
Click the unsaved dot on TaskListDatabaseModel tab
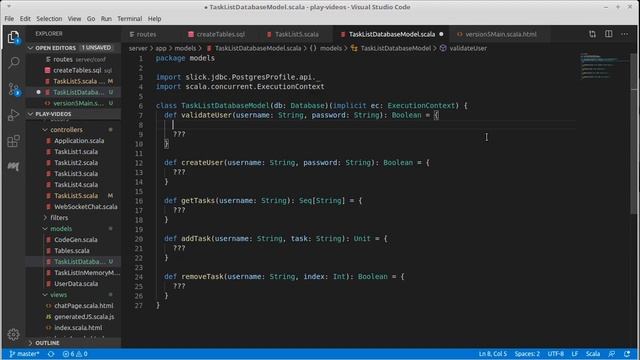[x=441, y=34]
